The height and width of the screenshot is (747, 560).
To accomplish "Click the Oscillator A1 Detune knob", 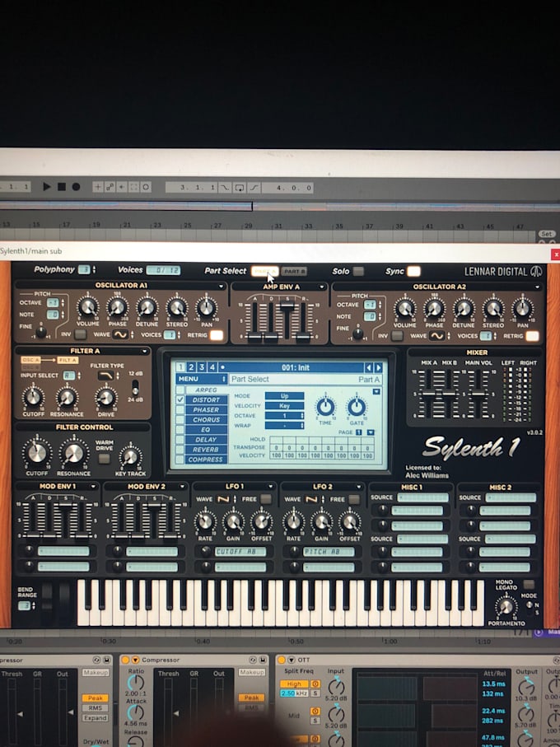I will tap(147, 308).
